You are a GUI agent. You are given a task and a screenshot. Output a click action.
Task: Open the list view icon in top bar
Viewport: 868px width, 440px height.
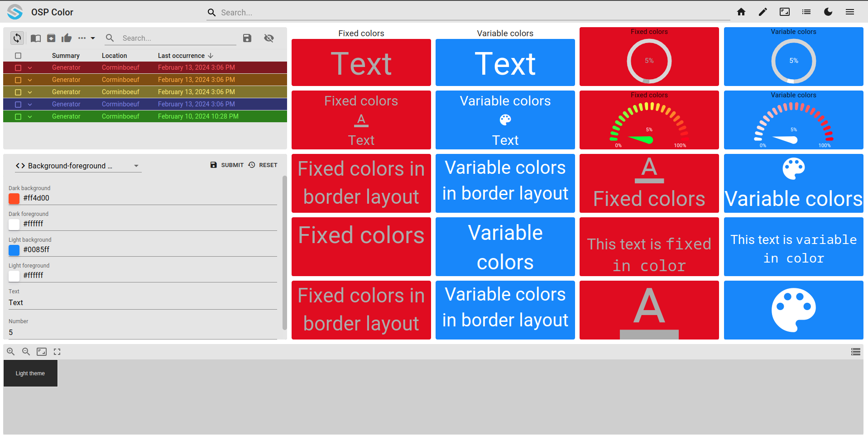coord(806,12)
